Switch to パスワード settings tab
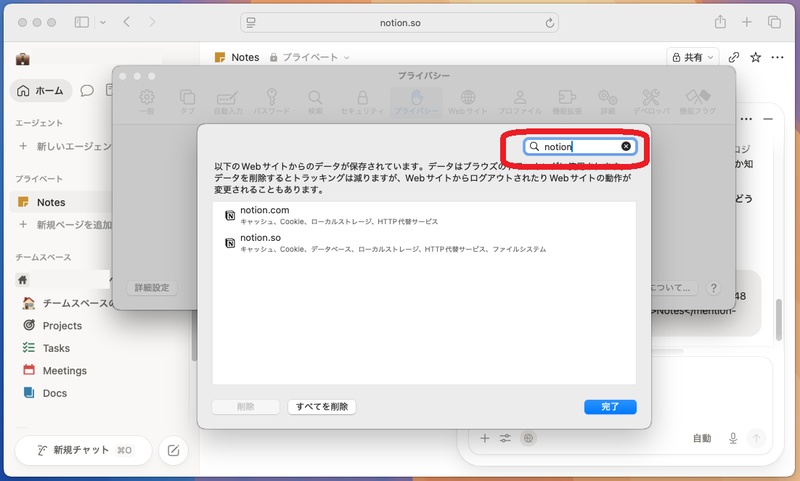800x481 pixels. pos(271,102)
